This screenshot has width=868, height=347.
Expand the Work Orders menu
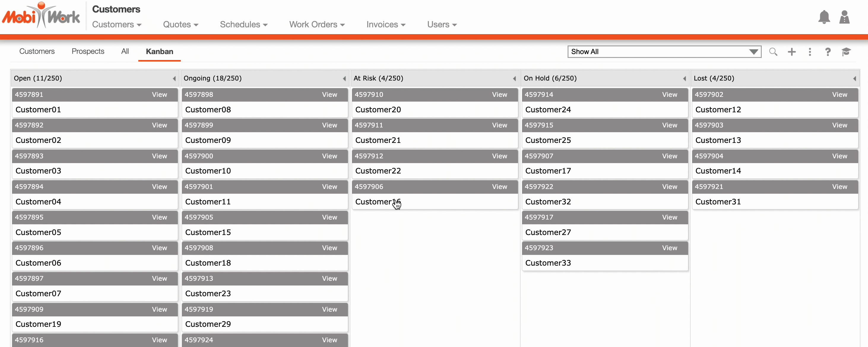tap(317, 25)
